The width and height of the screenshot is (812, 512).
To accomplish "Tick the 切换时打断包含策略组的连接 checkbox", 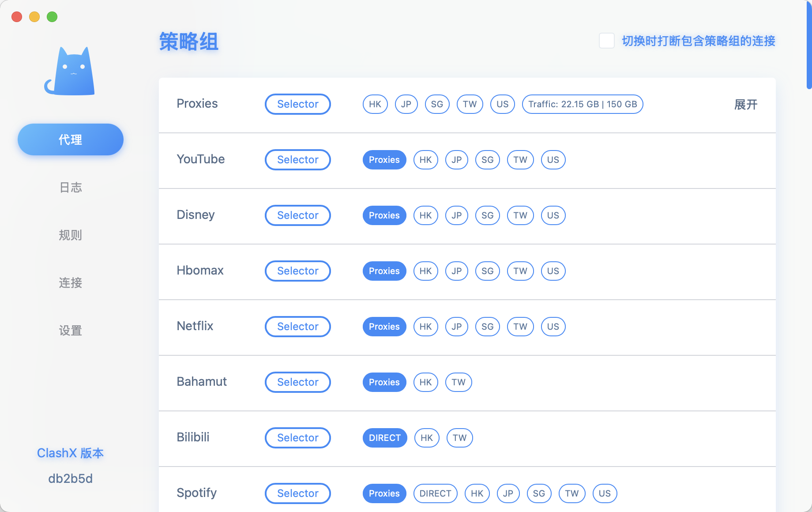I will 607,41.
